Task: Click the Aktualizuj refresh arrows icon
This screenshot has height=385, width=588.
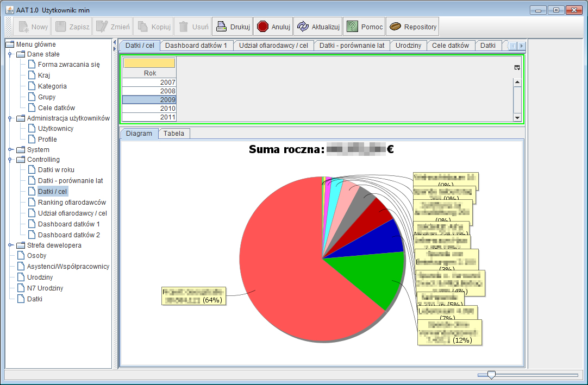Action: [303, 27]
